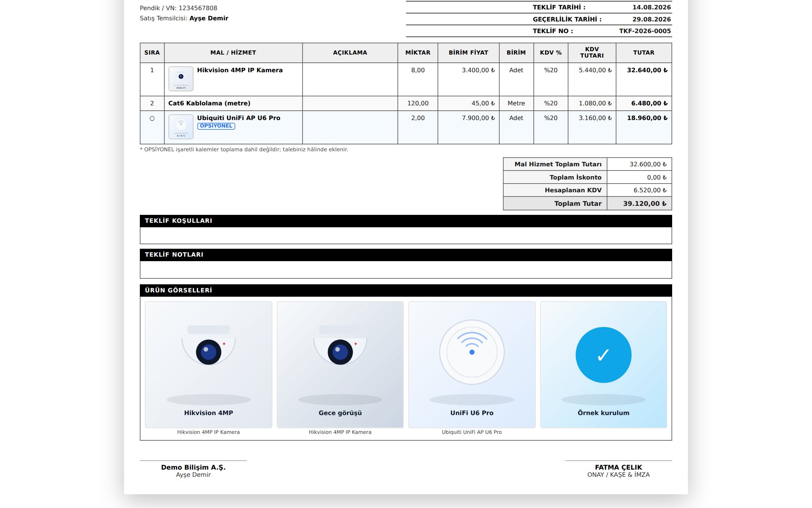The height and width of the screenshot is (508, 812).
Task: Open the Örnek kurulum image card
Action: tap(603, 364)
